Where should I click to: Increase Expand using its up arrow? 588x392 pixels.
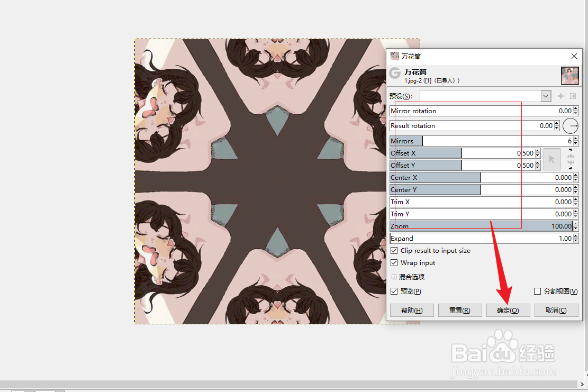[x=576, y=236]
